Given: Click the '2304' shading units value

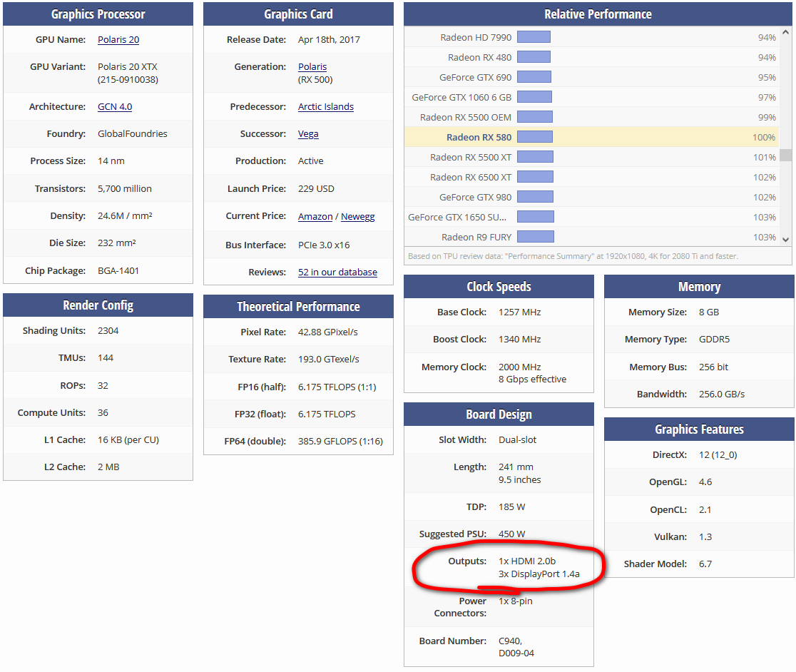Looking at the screenshot, I should [108, 331].
